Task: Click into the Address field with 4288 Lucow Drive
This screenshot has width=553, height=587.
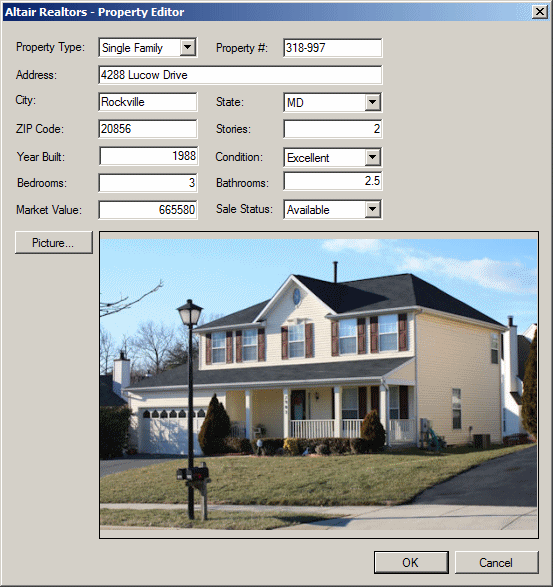Action: coord(240,75)
